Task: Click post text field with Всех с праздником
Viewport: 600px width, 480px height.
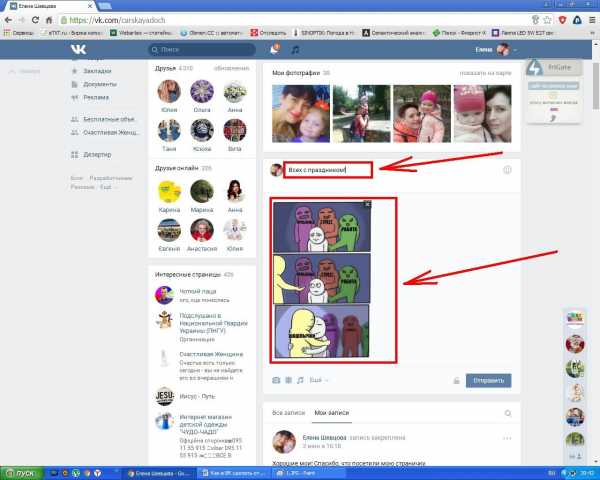Action: pos(328,170)
